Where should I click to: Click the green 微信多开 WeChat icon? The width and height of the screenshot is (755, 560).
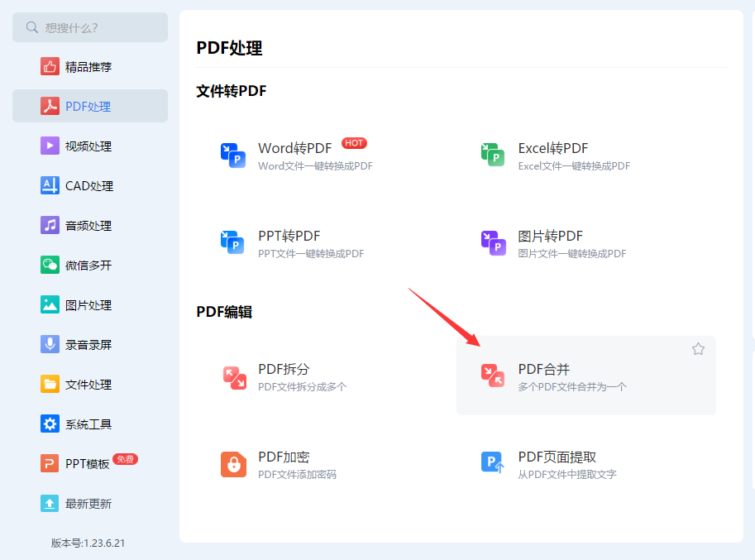[50, 265]
